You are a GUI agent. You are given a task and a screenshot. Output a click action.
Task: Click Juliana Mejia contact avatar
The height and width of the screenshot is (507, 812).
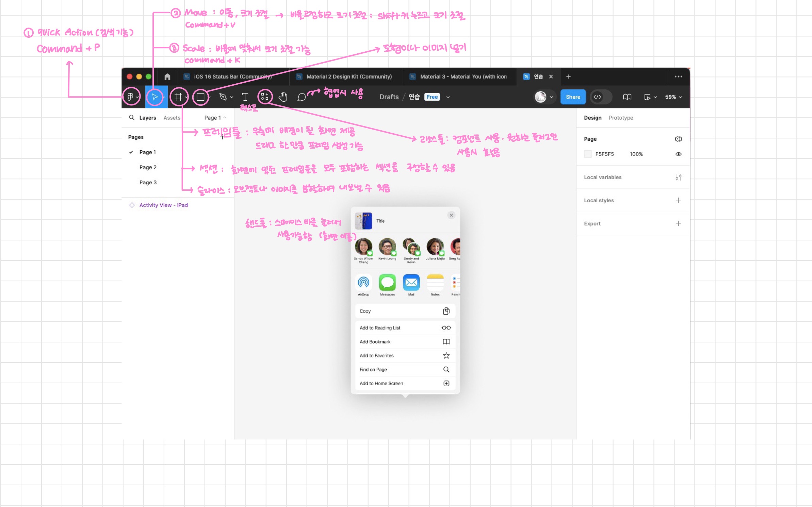(435, 247)
